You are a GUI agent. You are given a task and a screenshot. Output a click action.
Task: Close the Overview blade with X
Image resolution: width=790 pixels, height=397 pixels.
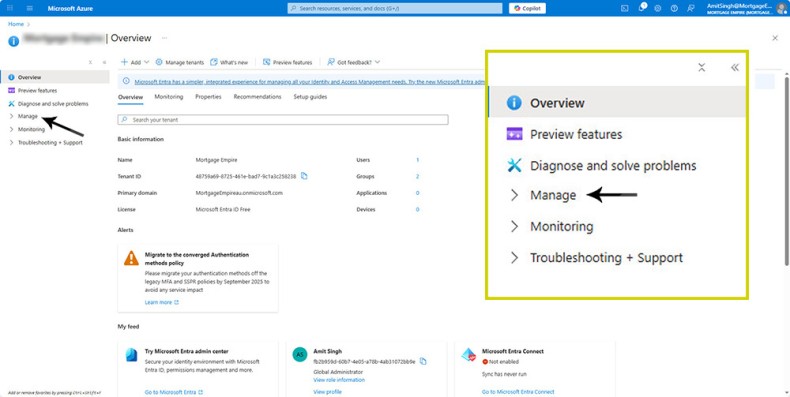click(x=775, y=38)
